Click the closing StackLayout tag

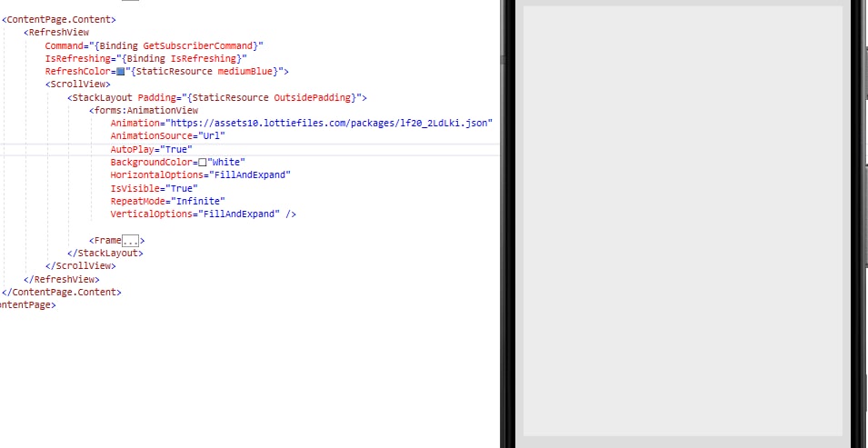(x=105, y=253)
